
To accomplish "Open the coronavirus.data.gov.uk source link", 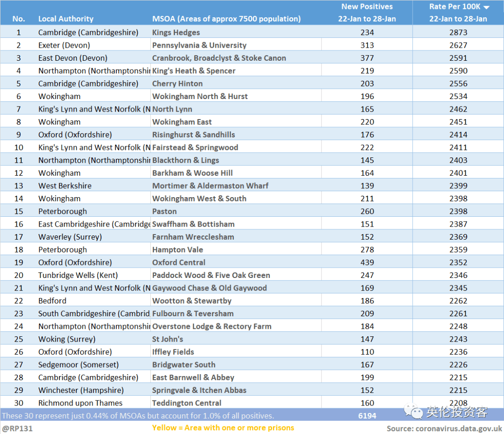I will [444, 428].
